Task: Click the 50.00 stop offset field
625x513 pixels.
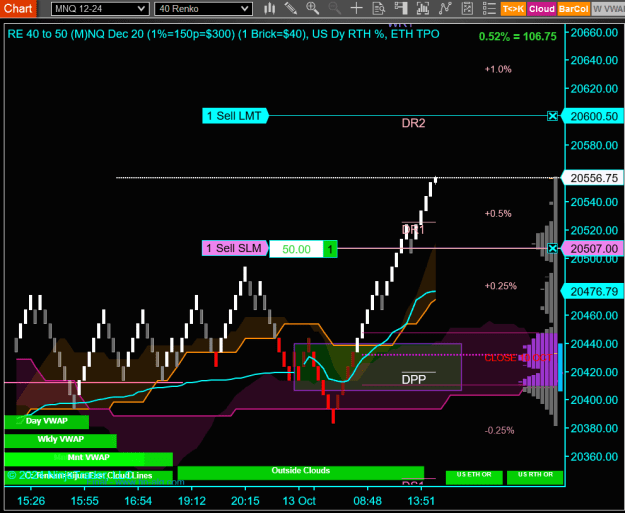Action: (296, 249)
